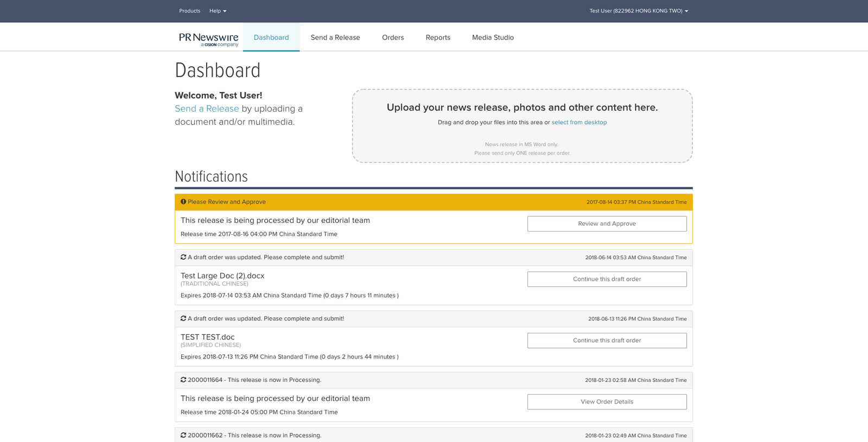The image size is (868, 442).
Task: Open the Products menu
Action: click(x=189, y=11)
